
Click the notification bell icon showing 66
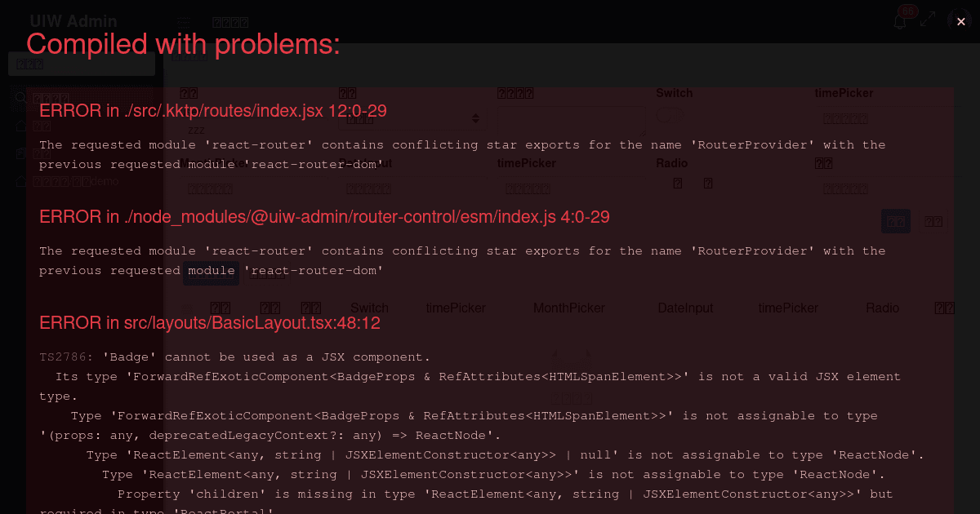[x=899, y=21]
